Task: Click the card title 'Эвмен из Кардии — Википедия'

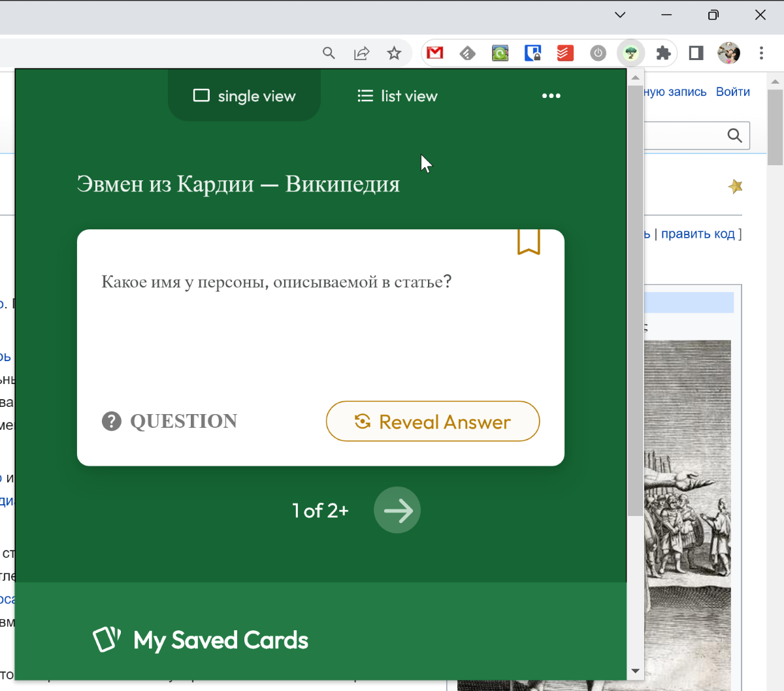Action: tap(238, 184)
